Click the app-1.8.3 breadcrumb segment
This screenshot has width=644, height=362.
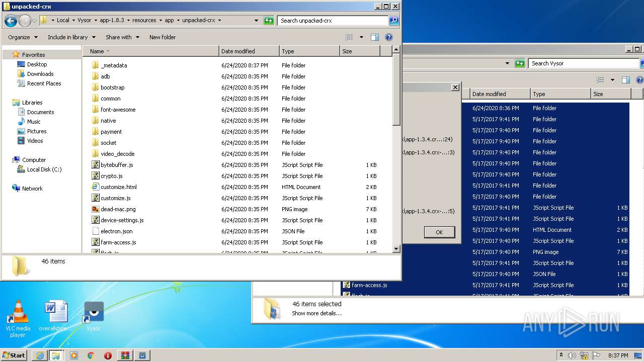click(111, 21)
